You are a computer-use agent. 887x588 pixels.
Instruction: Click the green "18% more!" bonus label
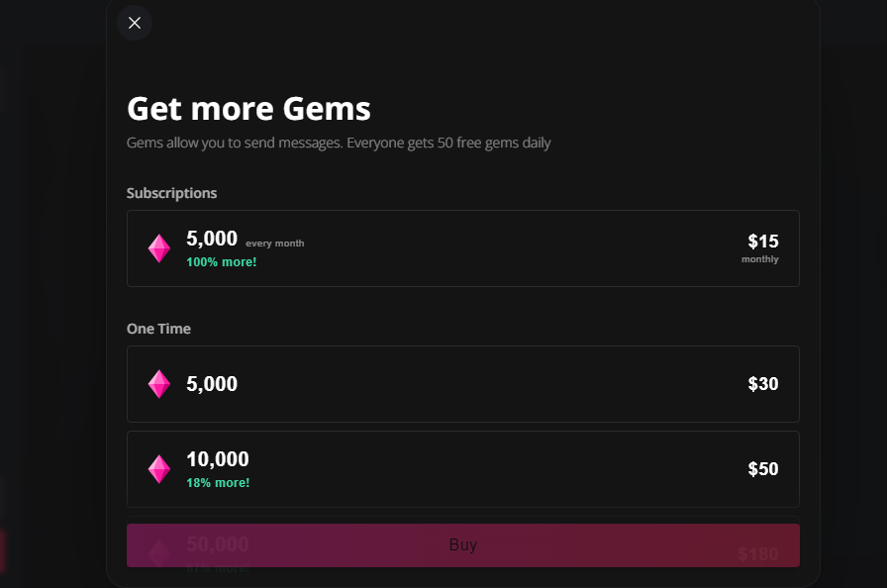point(218,483)
